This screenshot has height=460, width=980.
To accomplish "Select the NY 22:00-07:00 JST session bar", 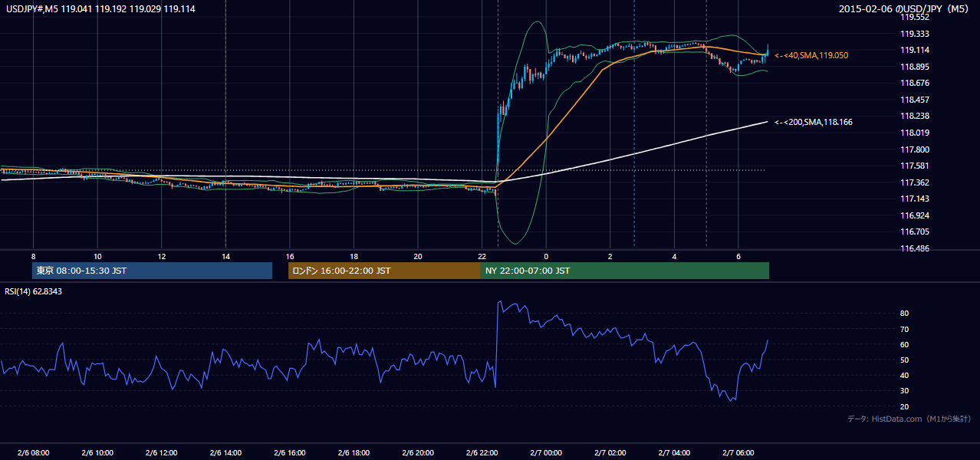I will pos(625,271).
